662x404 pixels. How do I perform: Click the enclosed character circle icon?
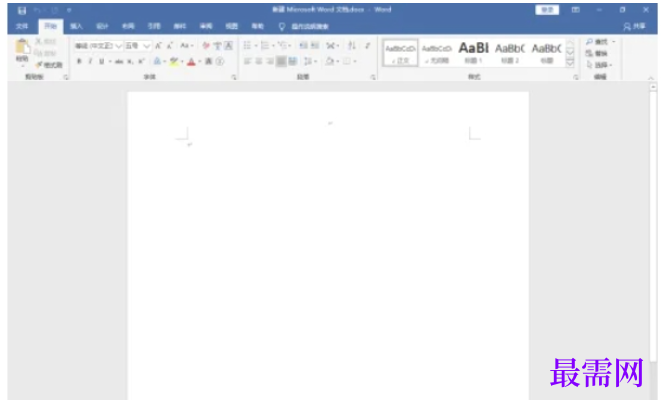pos(220,62)
